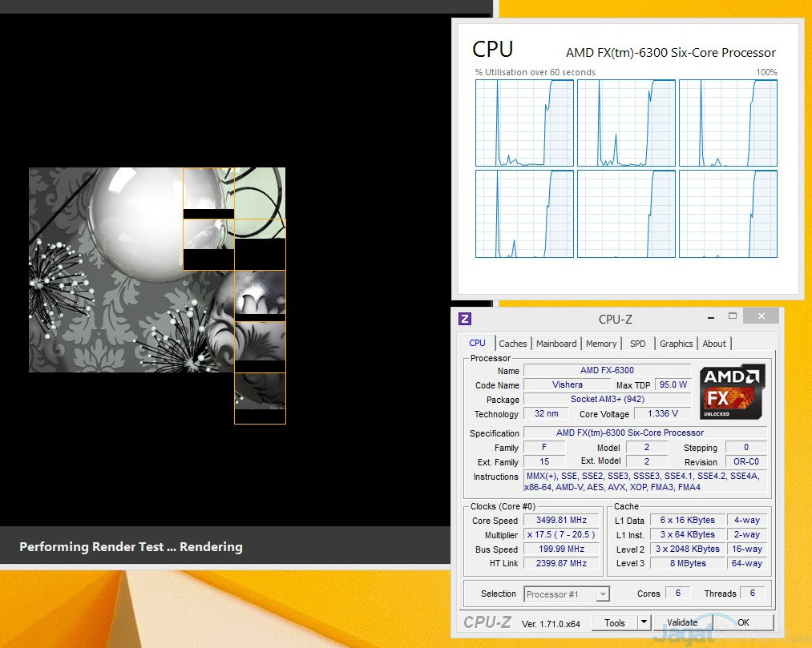Switch to the Caches tab
The width and height of the screenshot is (812, 648).
(x=513, y=344)
